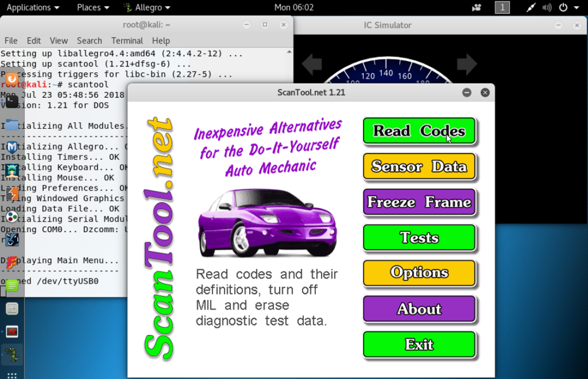Click the Freeze Frame button
588x379 pixels.
coord(419,202)
